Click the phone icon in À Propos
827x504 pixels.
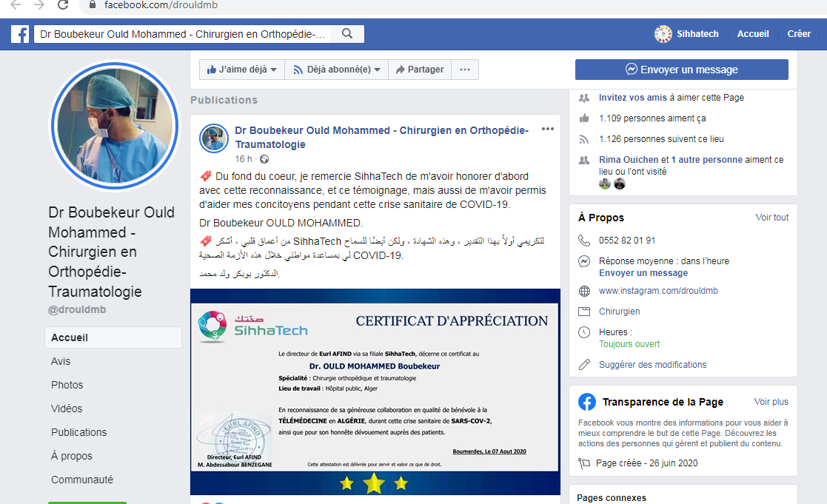point(585,241)
